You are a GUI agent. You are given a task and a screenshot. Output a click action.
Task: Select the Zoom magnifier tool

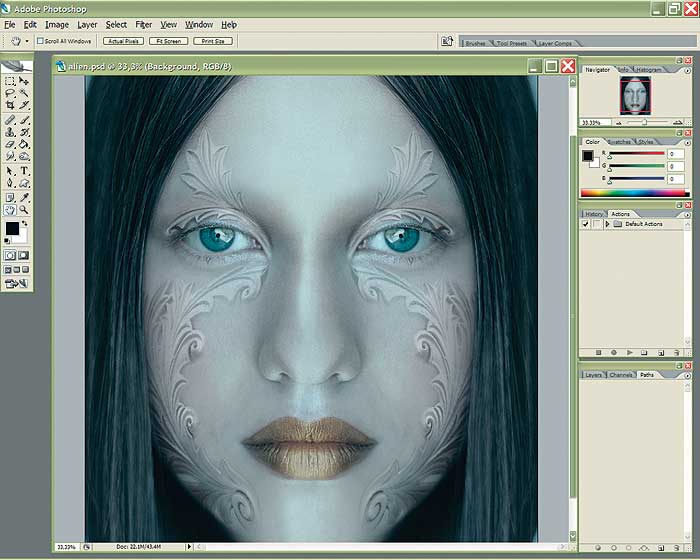[x=24, y=210]
